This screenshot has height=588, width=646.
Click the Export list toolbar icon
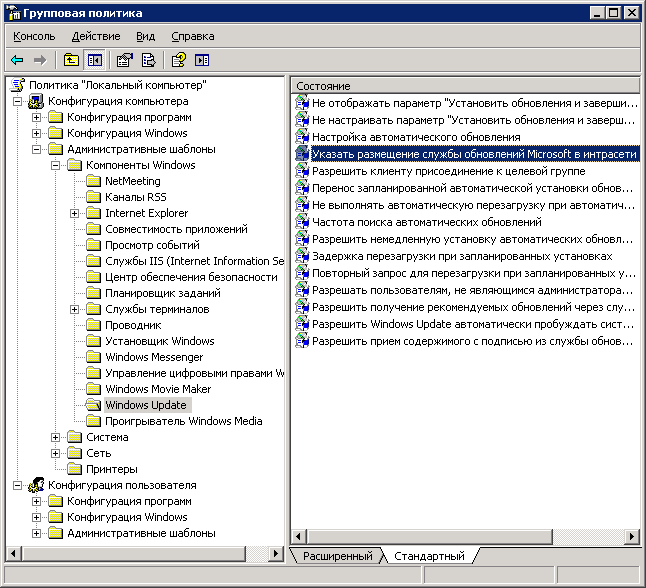(x=148, y=60)
